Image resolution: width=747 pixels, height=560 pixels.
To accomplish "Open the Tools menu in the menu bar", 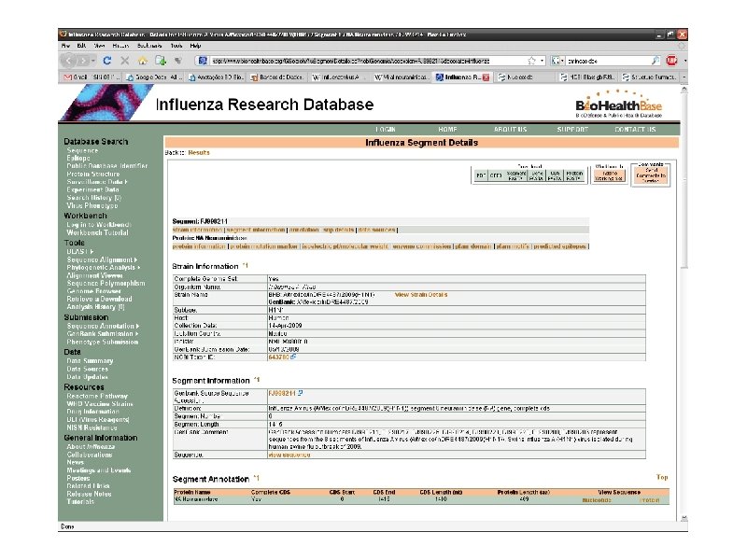I will [176, 46].
